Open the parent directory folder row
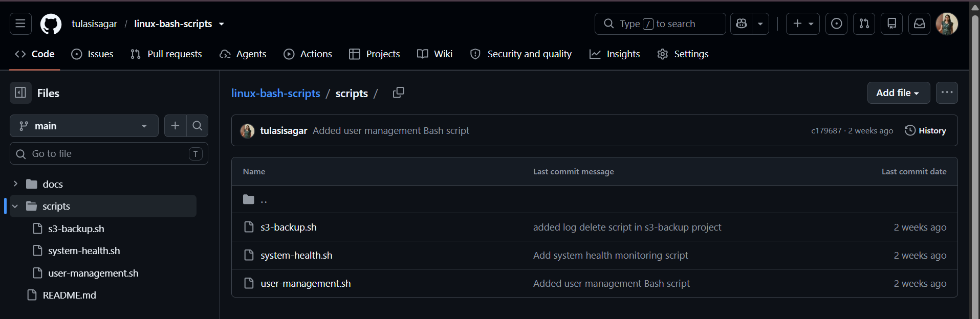The height and width of the screenshot is (319, 980). pos(594,199)
